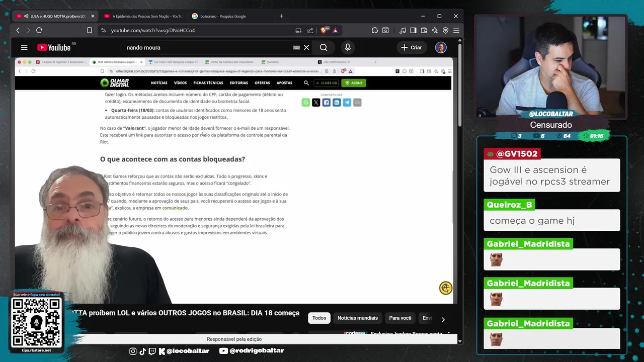This screenshot has height=362, width=644.
Task: Toggle the browser sidebar panel
Action: pyautogui.click(x=413, y=30)
